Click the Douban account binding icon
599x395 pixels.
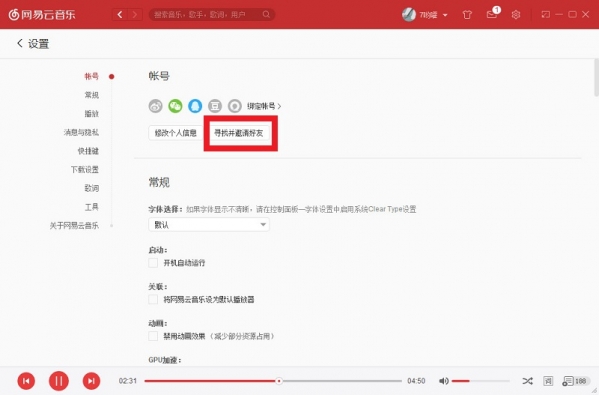[215, 106]
